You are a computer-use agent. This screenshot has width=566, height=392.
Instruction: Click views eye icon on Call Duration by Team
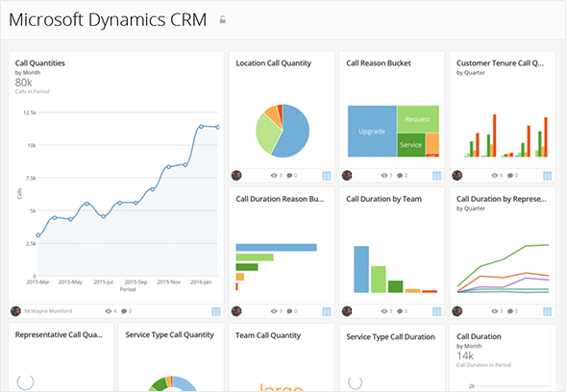point(384,311)
